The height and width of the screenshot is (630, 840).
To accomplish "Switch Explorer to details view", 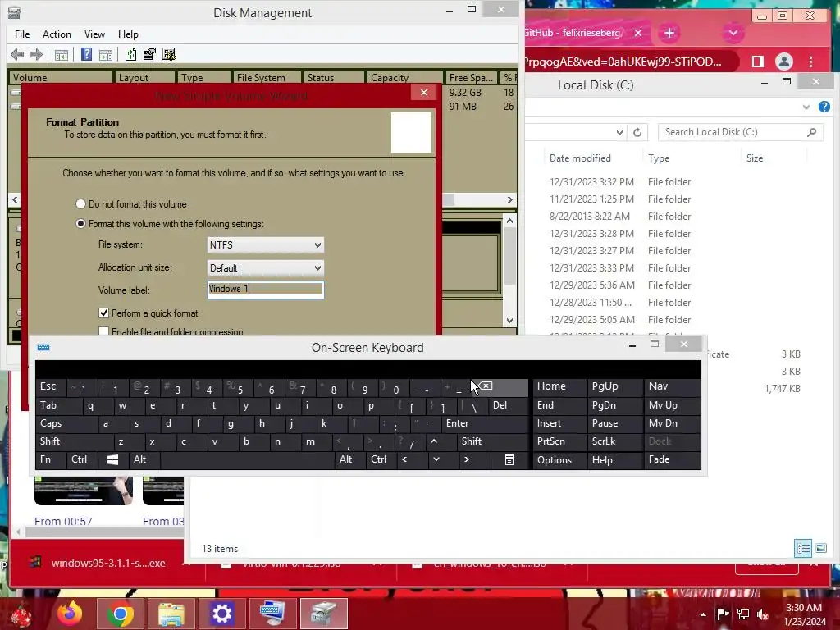I will click(x=803, y=548).
